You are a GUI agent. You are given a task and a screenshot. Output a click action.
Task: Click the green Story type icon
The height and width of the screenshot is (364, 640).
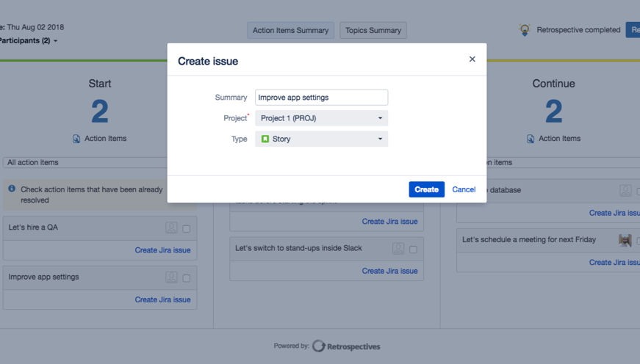coord(265,139)
